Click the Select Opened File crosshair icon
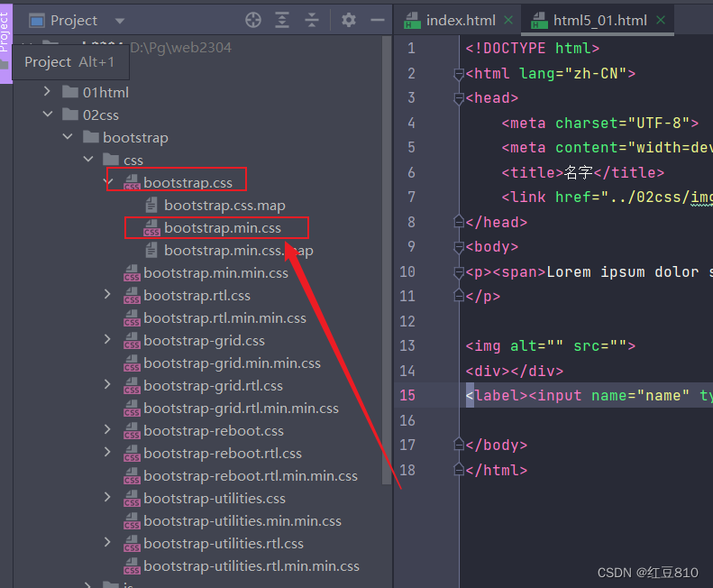713x588 pixels. [253, 20]
